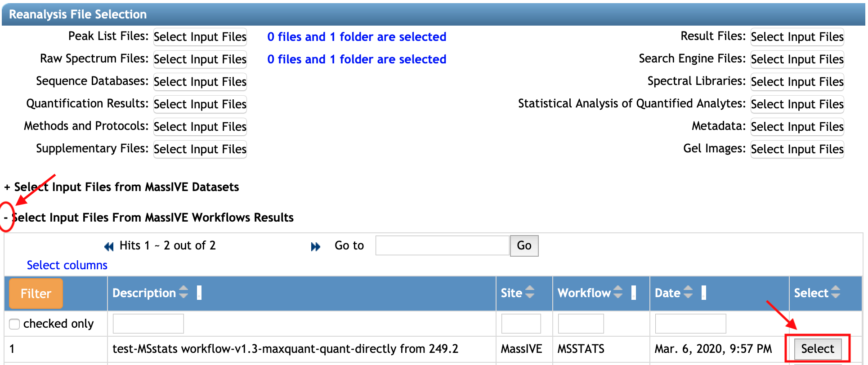This screenshot has width=868, height=365.
Task: Sort table by Date column
Action: pos(688,293)
